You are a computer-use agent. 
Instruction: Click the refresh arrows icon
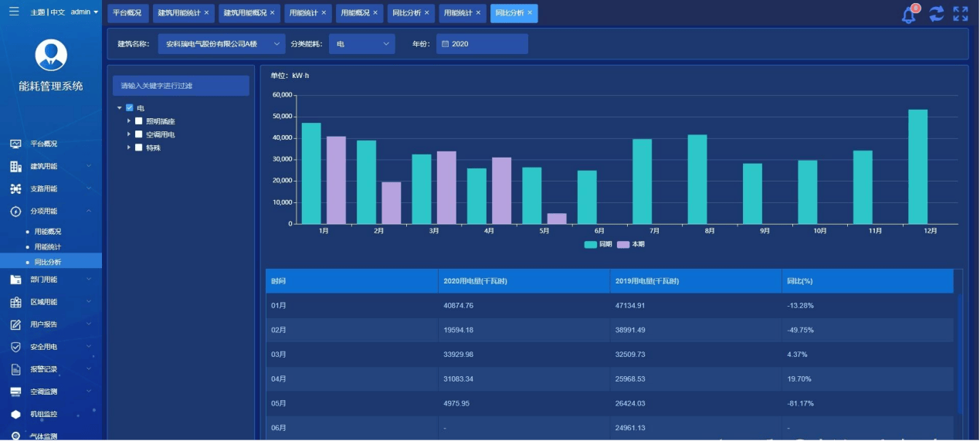point(936,13)
